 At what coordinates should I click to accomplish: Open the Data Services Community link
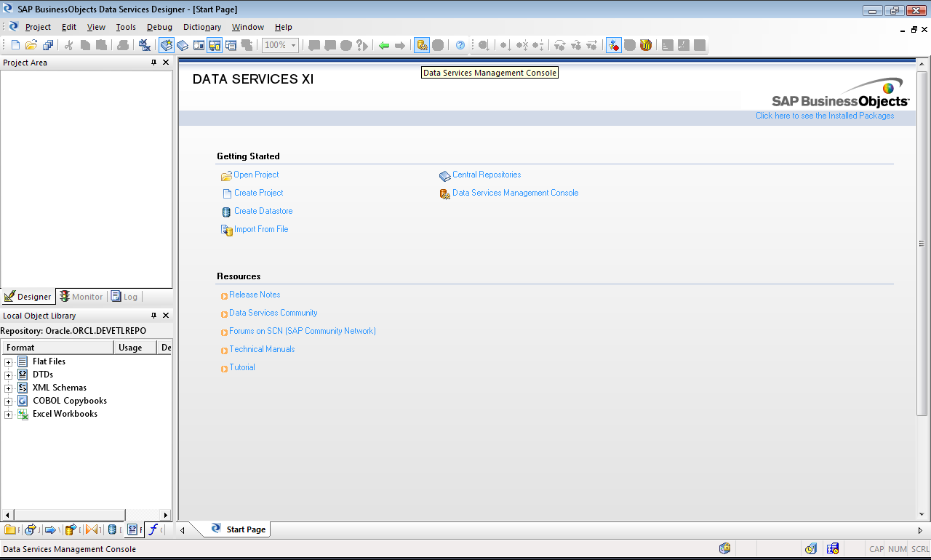pyautogui.click(x=273, y=313)
